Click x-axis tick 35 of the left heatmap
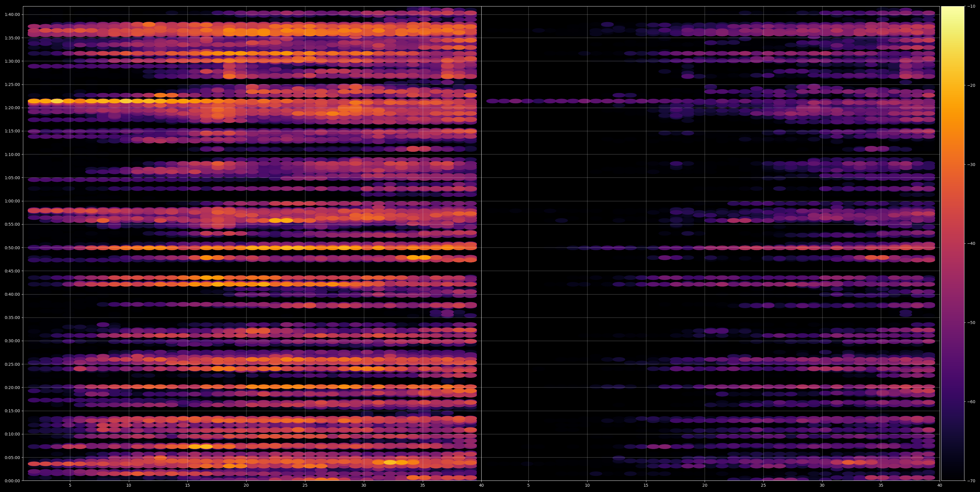This screenshot has width=980, height=492. [x=423, y=486]
